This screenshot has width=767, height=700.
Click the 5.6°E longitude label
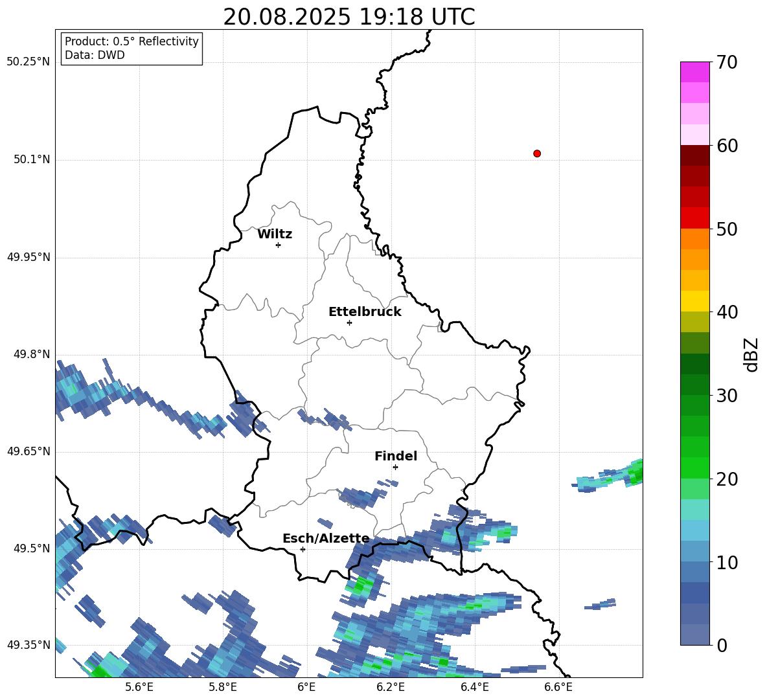[x=139, y=687]
